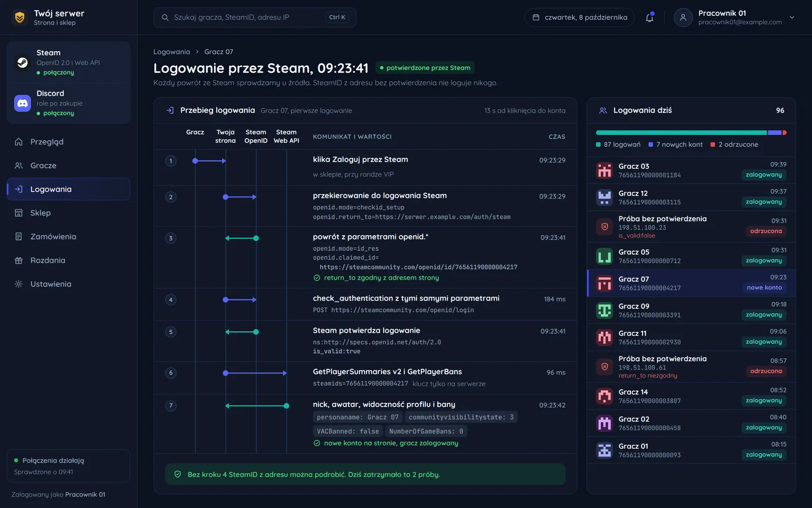This screenshot has width=812, height=508.
Task: Click the Logowania dziś people icon
Action: click(603, 110)
